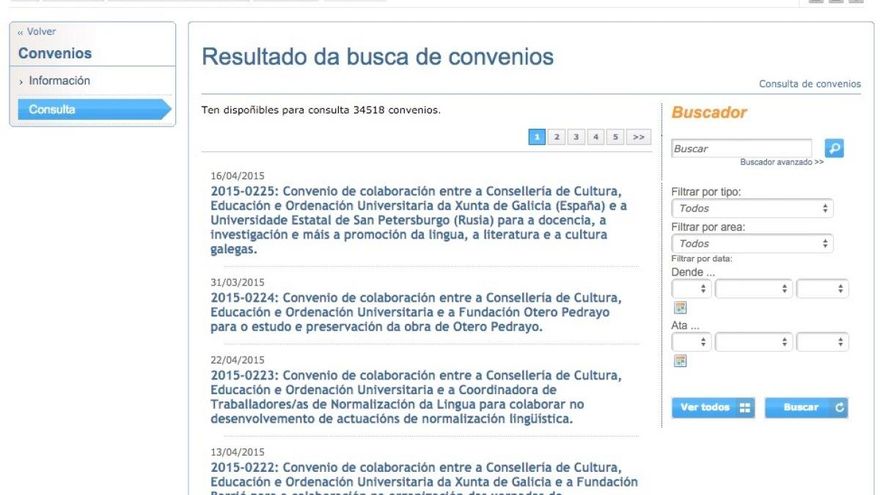Open the Filtrar por tipo dropdown
Screen dimensions: 880x495
coord(752,209)
